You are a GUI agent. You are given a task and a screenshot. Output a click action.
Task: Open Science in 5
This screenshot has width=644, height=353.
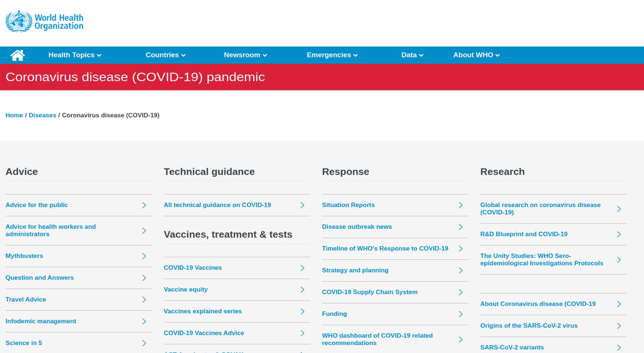coord(24,343)
